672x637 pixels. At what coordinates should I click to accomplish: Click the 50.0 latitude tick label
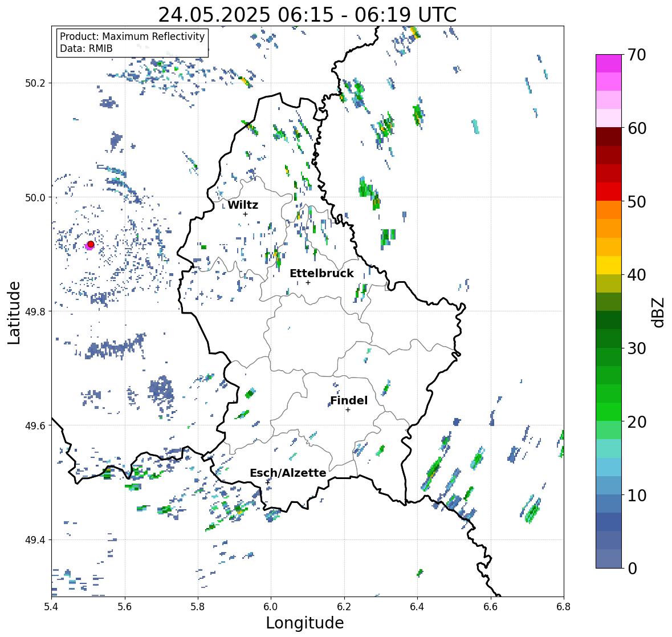click(35, 198)
